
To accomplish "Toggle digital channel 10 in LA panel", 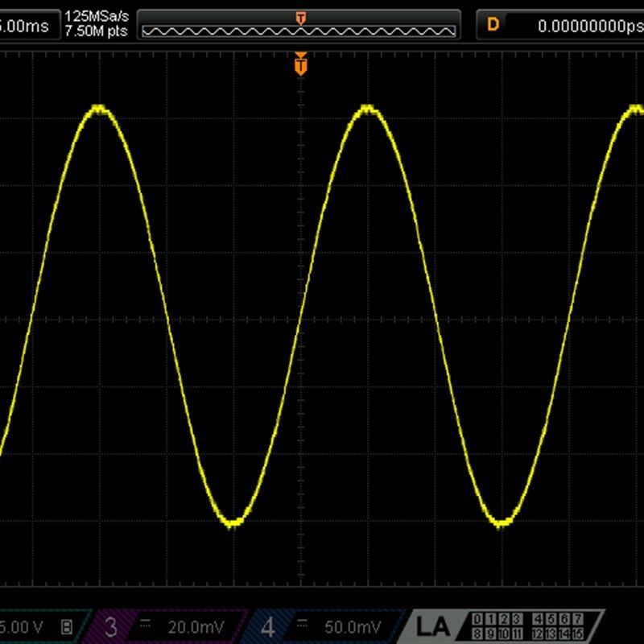I will coord(504,634).
